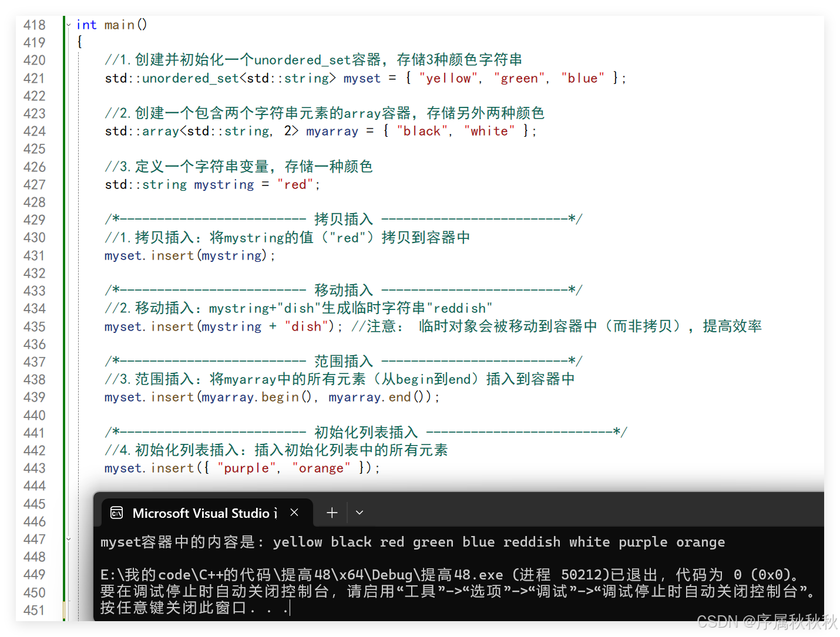
Task: Place the cursor on myset.insert(mystring)
Action: click(x=188, y=255)
